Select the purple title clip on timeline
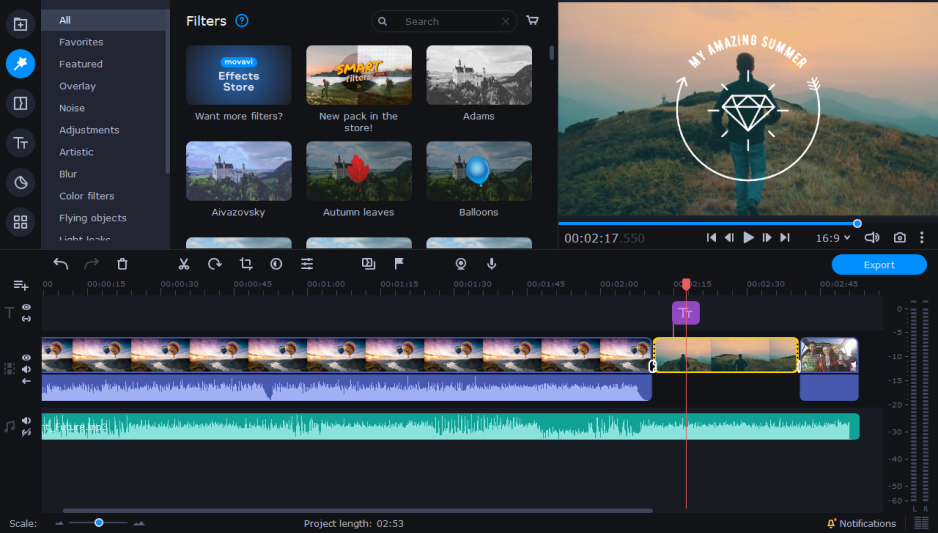Viewport: 938px width, 533px height. tap(686, 313)
